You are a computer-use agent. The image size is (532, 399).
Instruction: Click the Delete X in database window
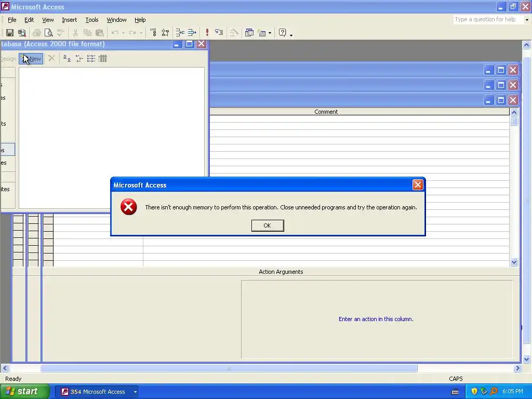(x=51, y=58)
